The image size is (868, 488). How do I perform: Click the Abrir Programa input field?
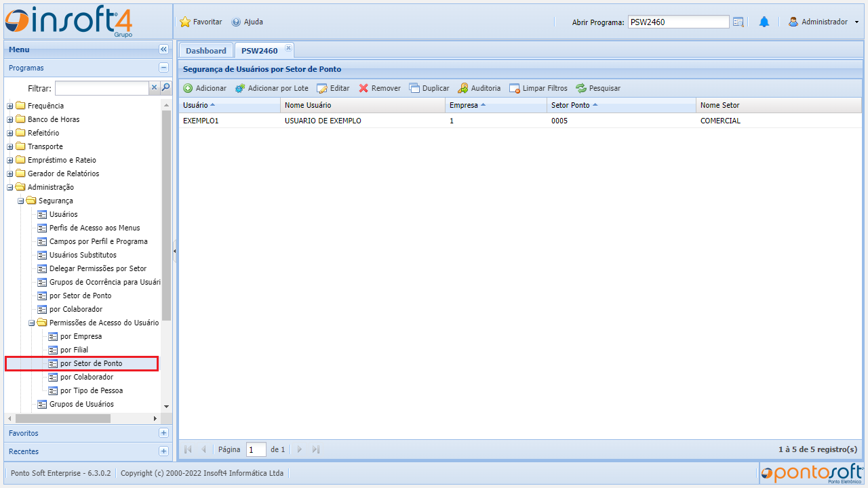[677, 22]
